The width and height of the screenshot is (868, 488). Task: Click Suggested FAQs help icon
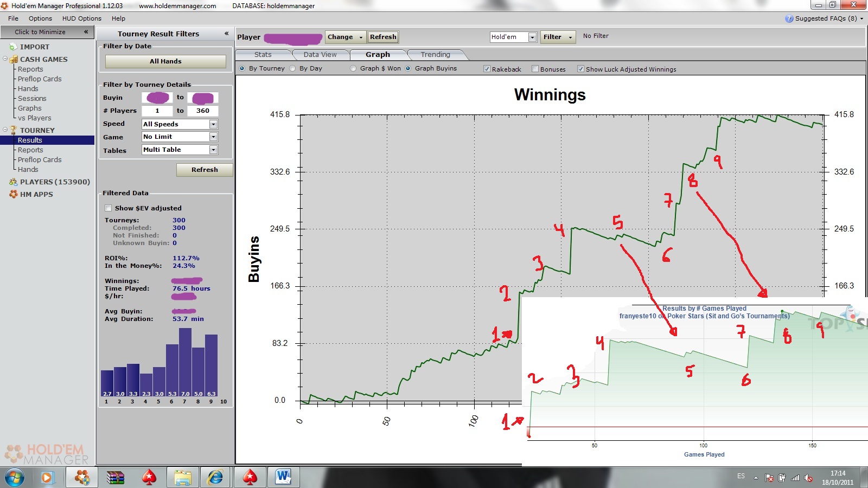tap(789, 18)
